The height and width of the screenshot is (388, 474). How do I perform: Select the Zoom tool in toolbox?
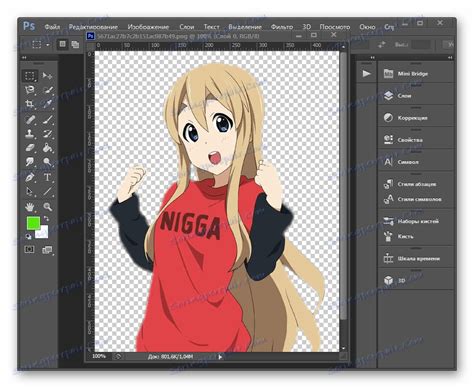coord(47,207)
